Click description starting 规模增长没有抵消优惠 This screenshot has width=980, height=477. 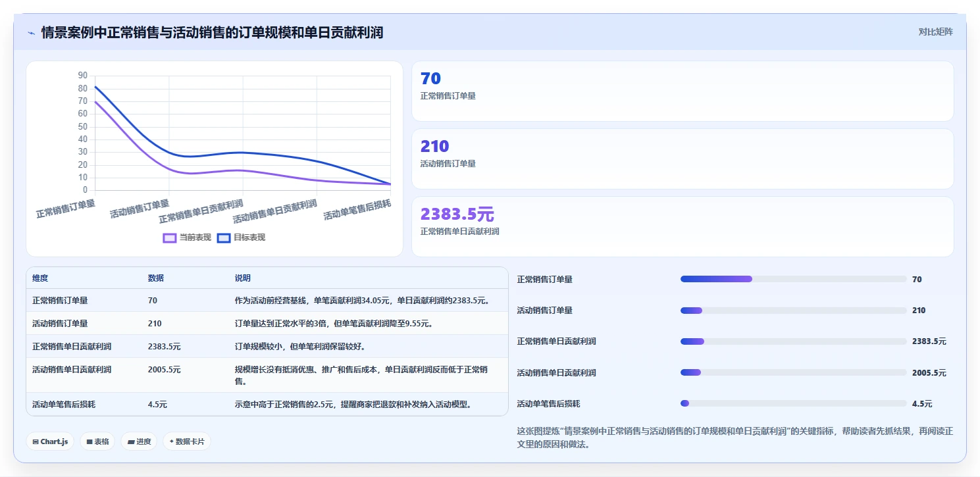[361, 375]
